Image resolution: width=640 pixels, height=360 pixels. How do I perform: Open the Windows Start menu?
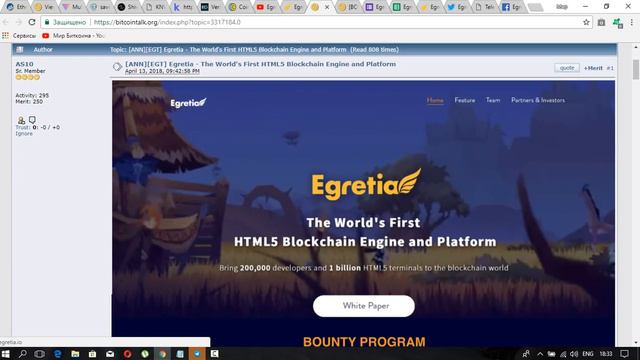(5, 354)
